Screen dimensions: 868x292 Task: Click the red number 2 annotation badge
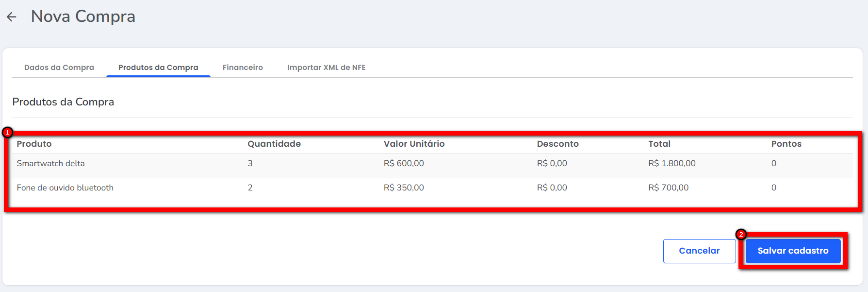click(x=741, y=235)
